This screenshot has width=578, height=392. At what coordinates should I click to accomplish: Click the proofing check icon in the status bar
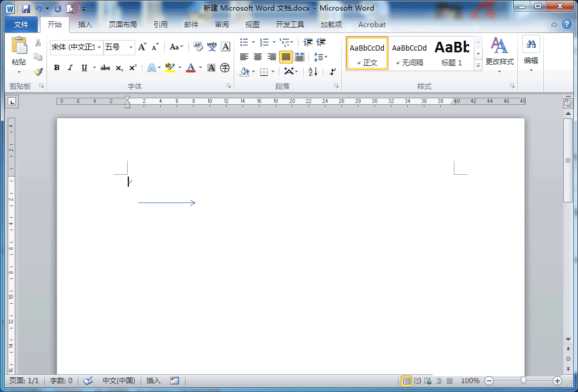click(88, 381)
